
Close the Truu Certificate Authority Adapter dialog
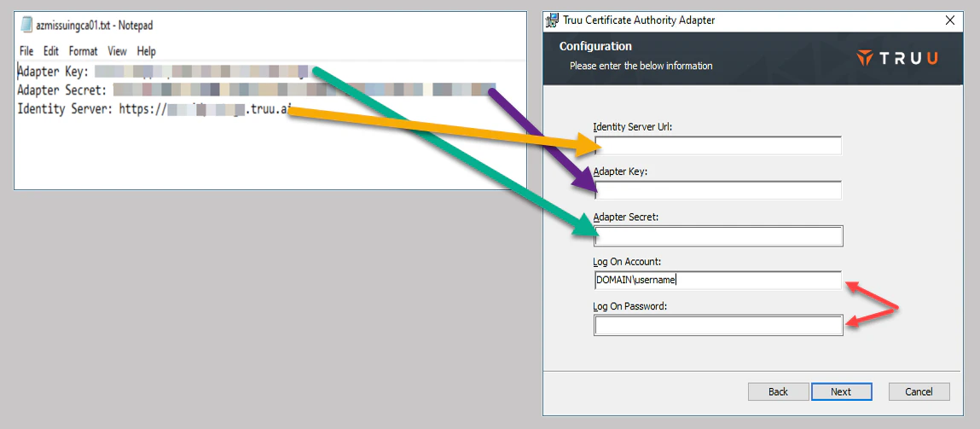[950, 20]
